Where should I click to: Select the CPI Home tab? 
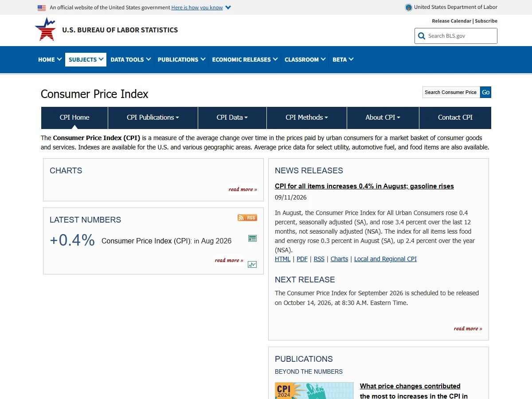(74, 117)
